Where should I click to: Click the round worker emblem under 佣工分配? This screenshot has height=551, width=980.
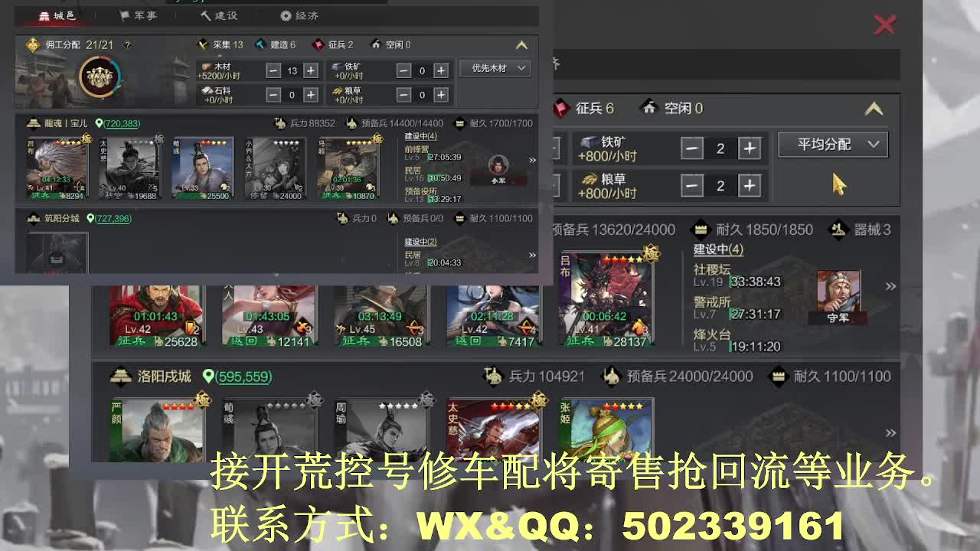point(100,77)
